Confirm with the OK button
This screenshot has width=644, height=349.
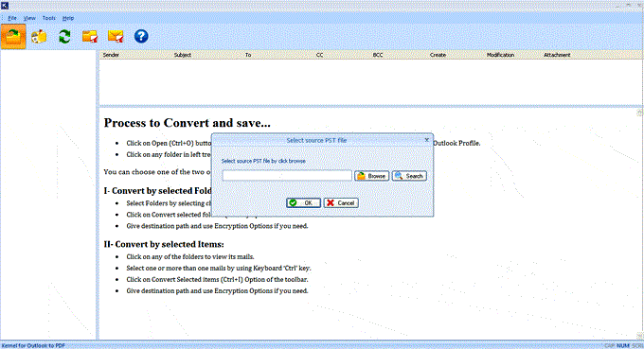(x=303, y=203)
